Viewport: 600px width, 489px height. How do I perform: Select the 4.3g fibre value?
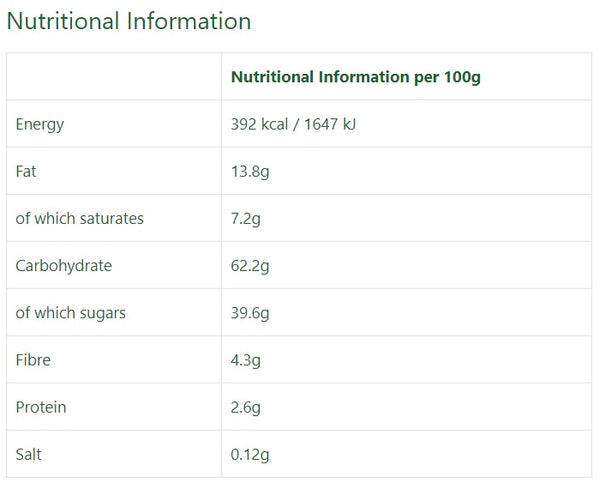(246, 361)
